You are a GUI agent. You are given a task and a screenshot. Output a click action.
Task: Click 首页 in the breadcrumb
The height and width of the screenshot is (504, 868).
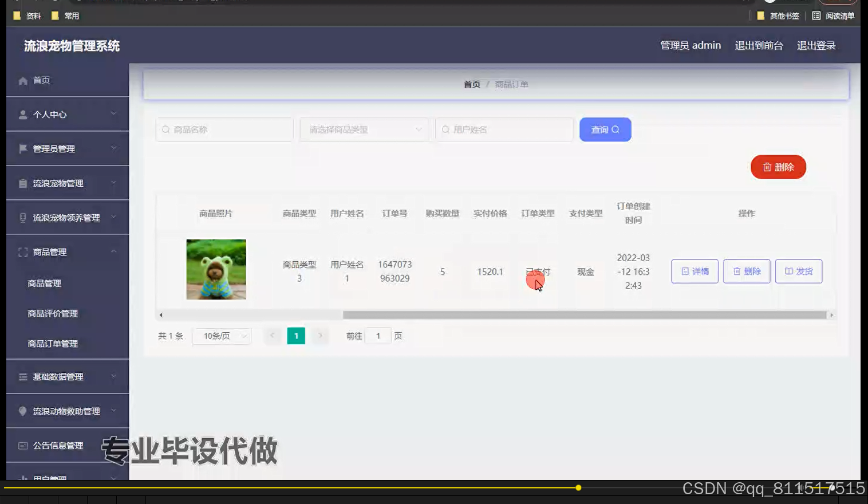coord(472,84)
